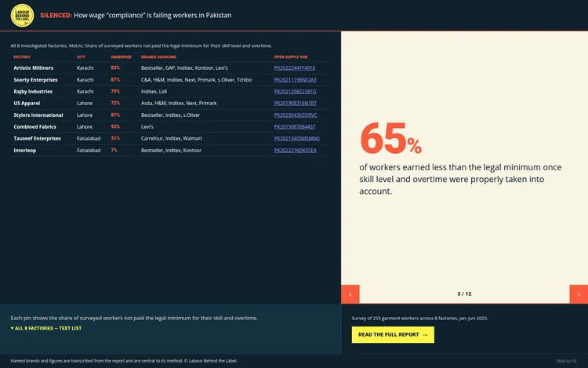
Task: Click the 72% underpaid value
Action: click(x=115, y=103)
